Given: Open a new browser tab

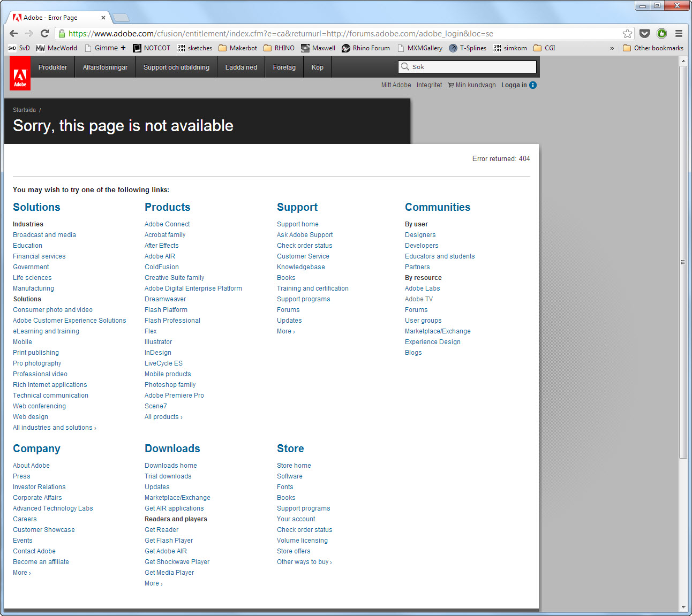Looking at the screenshot, I should pyautogui.click(x=121, y=18).
